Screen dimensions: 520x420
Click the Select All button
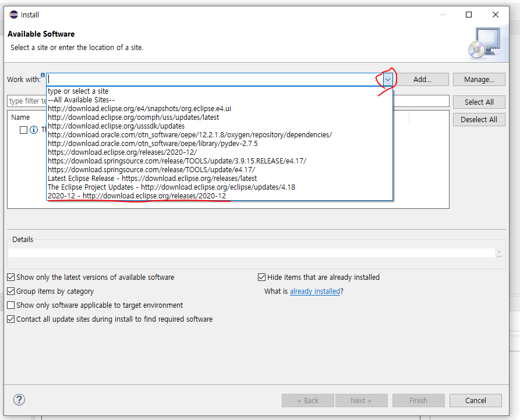tap(479, 102)
